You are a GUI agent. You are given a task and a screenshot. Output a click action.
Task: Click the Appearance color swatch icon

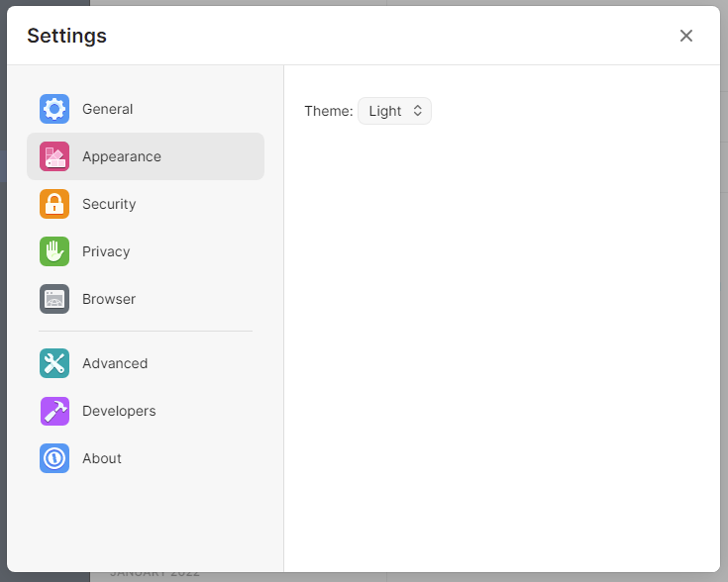pyautogui.click(x=54, y=156)
